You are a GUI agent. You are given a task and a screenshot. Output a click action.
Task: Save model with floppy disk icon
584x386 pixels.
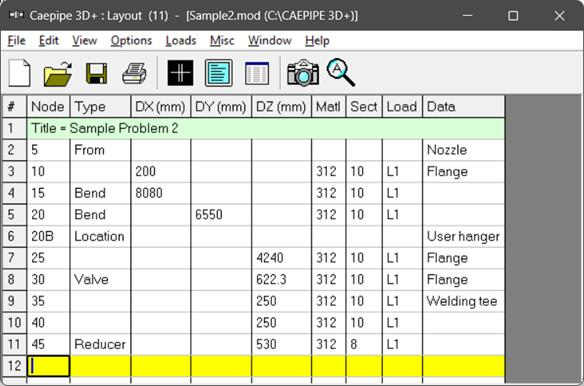(96, 73)
